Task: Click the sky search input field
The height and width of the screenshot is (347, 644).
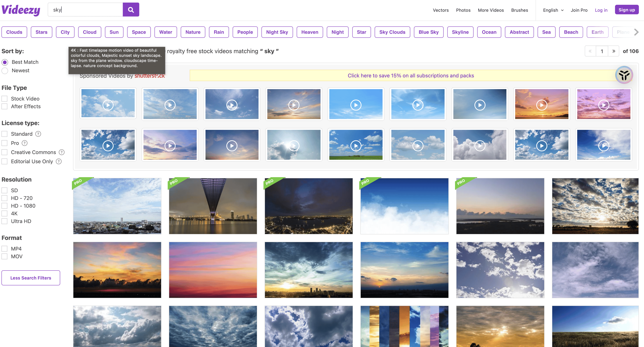Action: [85, 10]
